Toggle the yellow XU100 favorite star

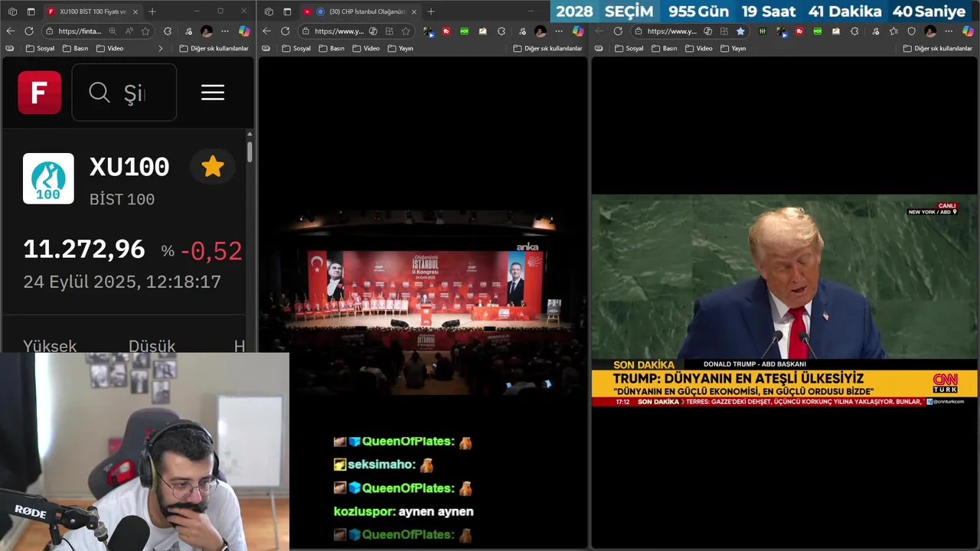coord(213,166)
